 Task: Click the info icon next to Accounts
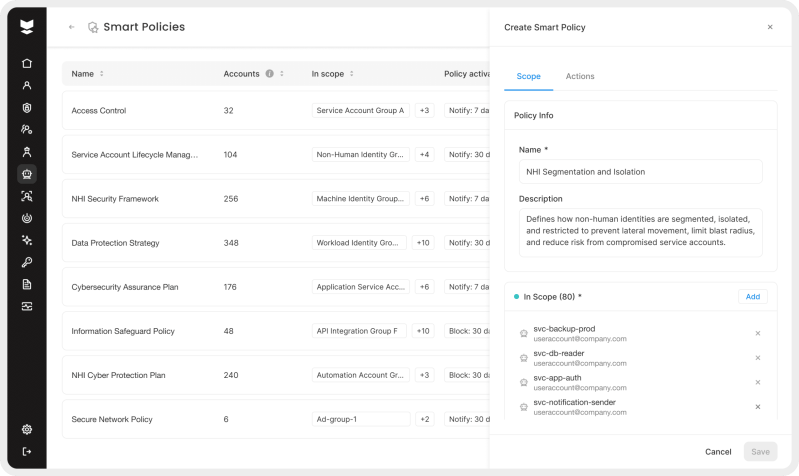(270, 73)
